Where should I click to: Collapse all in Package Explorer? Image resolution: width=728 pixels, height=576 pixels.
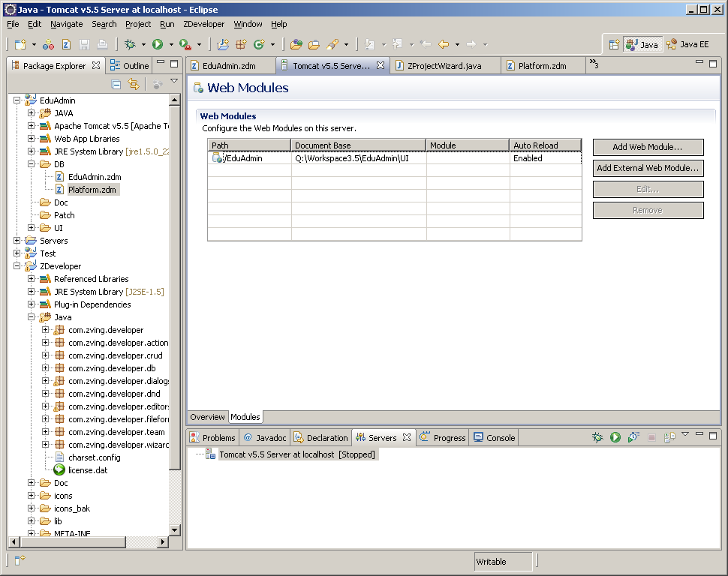116,85
